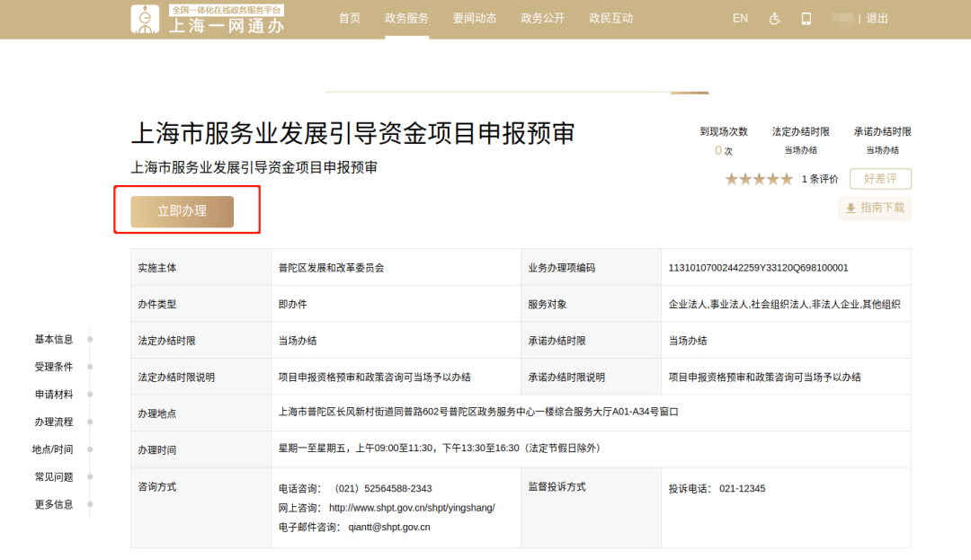Select 办理流程 in the side navigation
Image resolution: width=971 pixels, height=560 pixels.
(x=54, y=422)
